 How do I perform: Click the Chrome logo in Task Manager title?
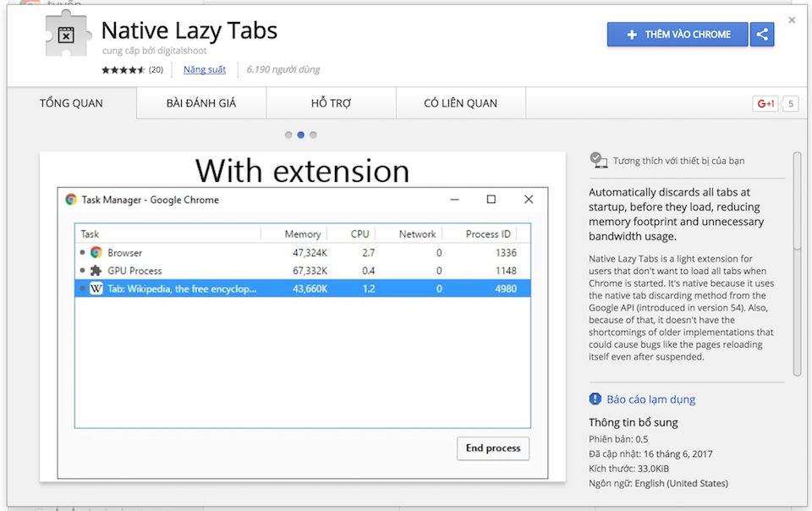(71, 200)
